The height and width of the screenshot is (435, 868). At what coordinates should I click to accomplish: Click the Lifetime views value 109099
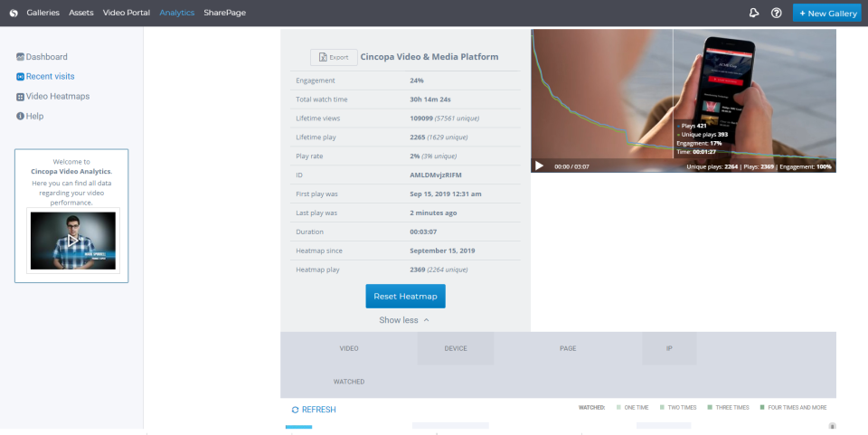421,118
